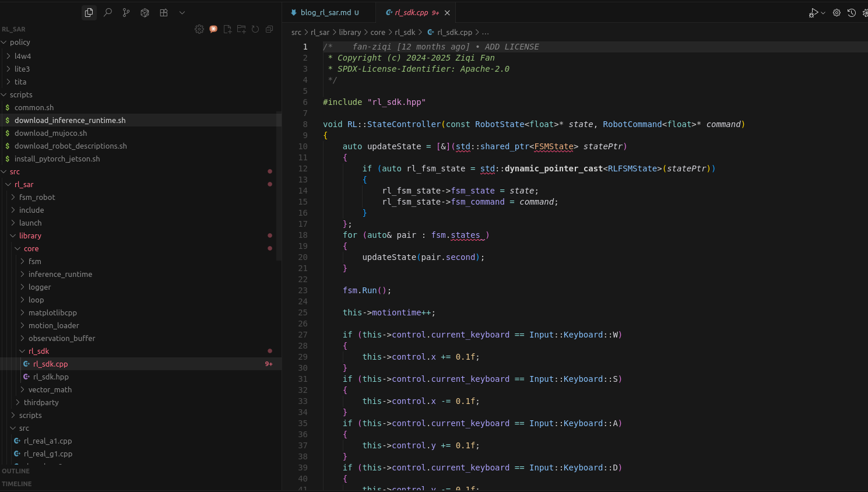Click 'rl_sdk' folder breadcrumb segment

click(x=405, y=33)
